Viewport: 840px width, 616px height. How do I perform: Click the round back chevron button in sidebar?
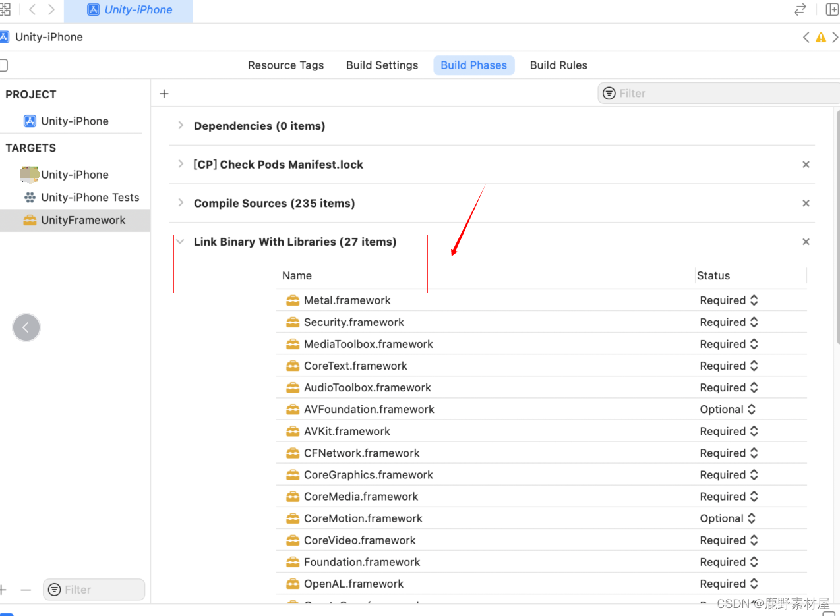pos(26,327)
